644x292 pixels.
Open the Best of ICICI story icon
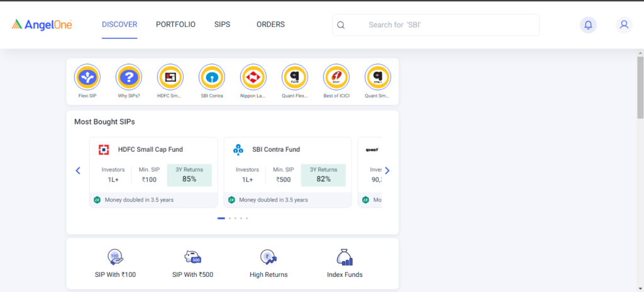(x=336, y=77)
